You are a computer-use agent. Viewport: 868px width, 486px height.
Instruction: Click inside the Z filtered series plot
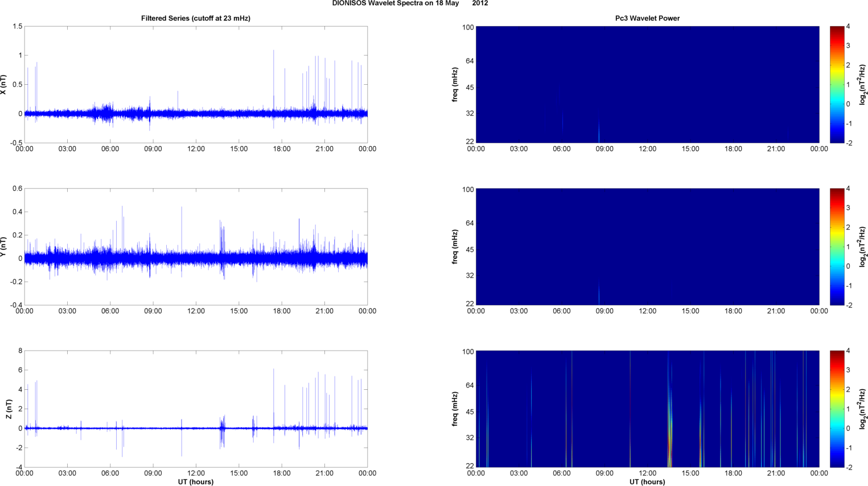(x=196, y=409)
